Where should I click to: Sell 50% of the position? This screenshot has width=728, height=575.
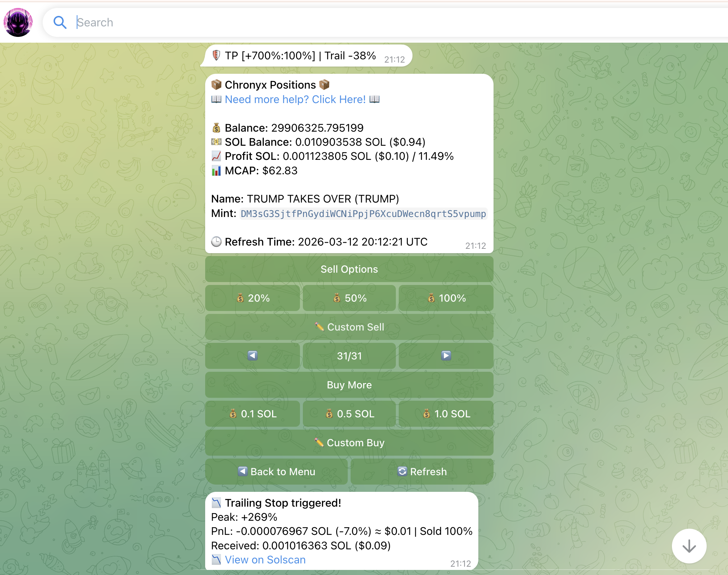tap(349, 298)
